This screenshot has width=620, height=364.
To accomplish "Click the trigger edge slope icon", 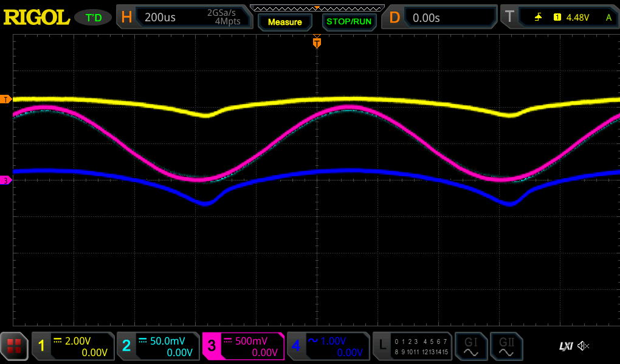I will (x=538, y=17).
